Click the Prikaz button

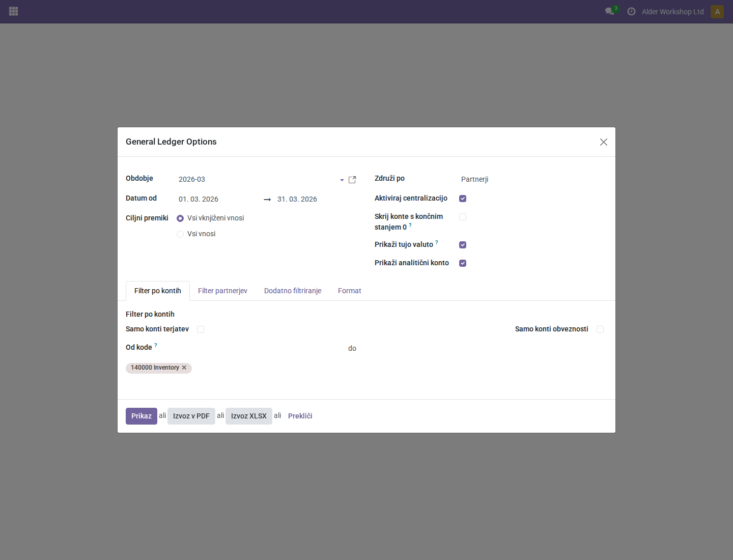click(142, 416)
